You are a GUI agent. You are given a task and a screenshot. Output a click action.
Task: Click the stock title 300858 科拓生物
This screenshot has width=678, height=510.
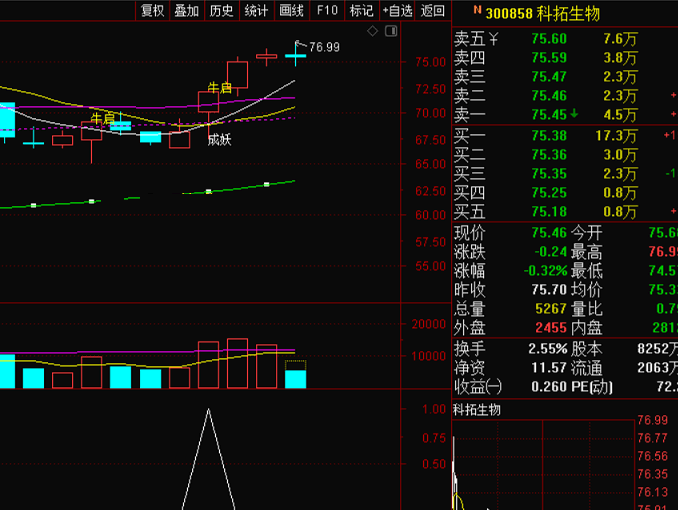coord(543,14)
